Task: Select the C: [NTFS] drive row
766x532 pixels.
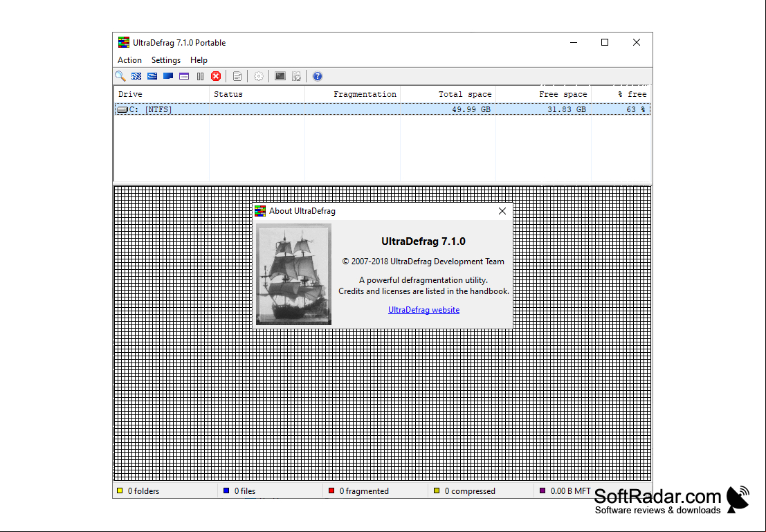Action: tap(383, 109)
